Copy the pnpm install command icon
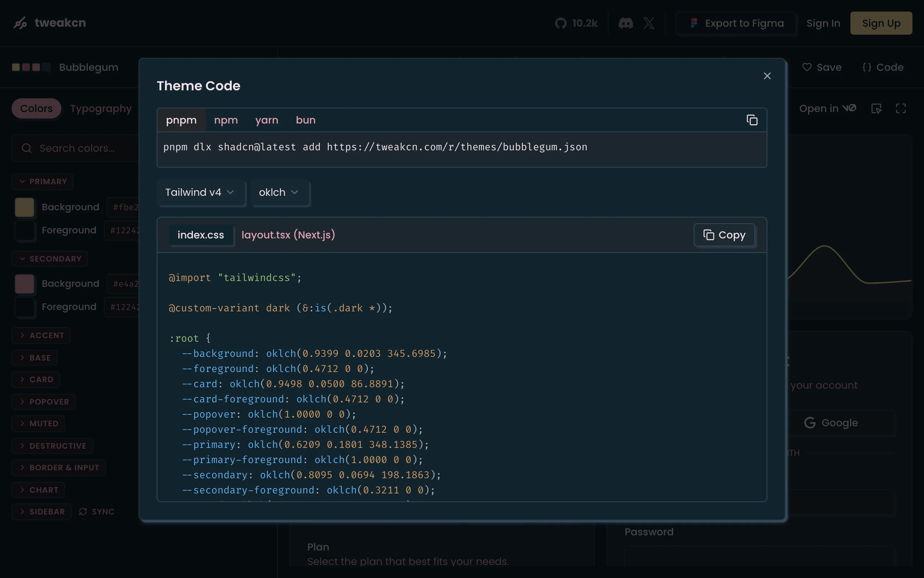 [752, 120]
